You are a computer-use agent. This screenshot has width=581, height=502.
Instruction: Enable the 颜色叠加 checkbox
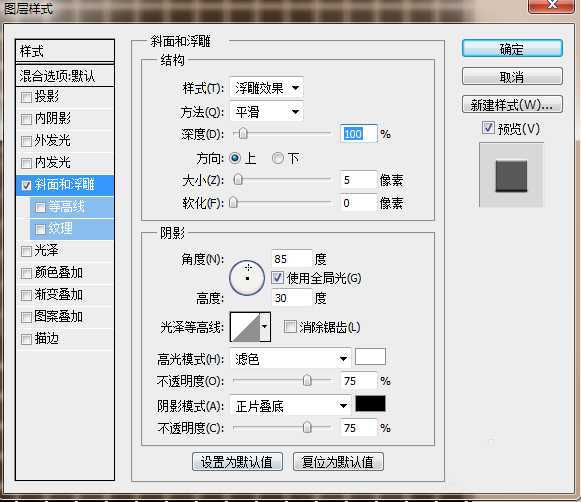26,273
